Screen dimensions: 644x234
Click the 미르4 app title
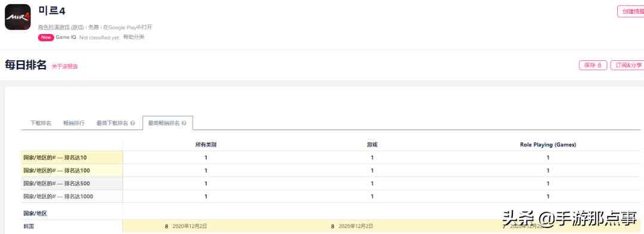(52, 11)
